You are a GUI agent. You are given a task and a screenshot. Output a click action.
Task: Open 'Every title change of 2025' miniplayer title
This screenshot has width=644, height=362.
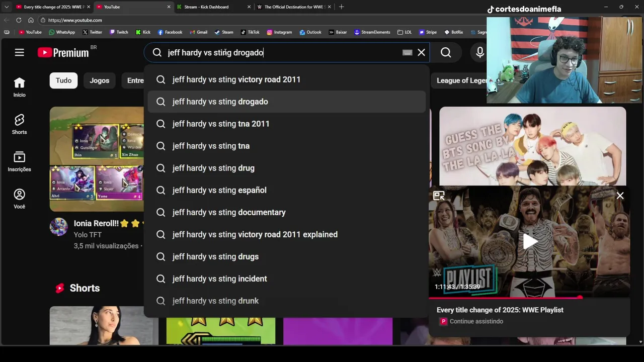tap(500, 310)
